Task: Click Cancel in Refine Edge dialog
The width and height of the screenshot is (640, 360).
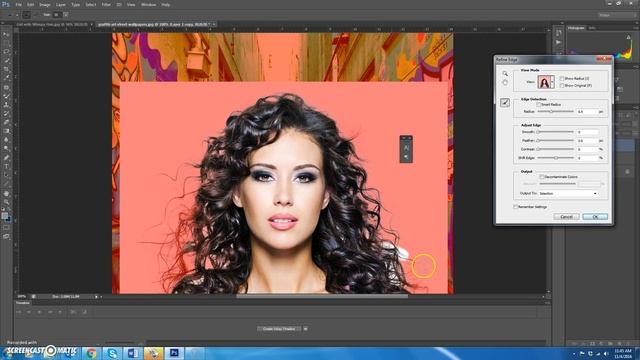Action: pos(566,217)
